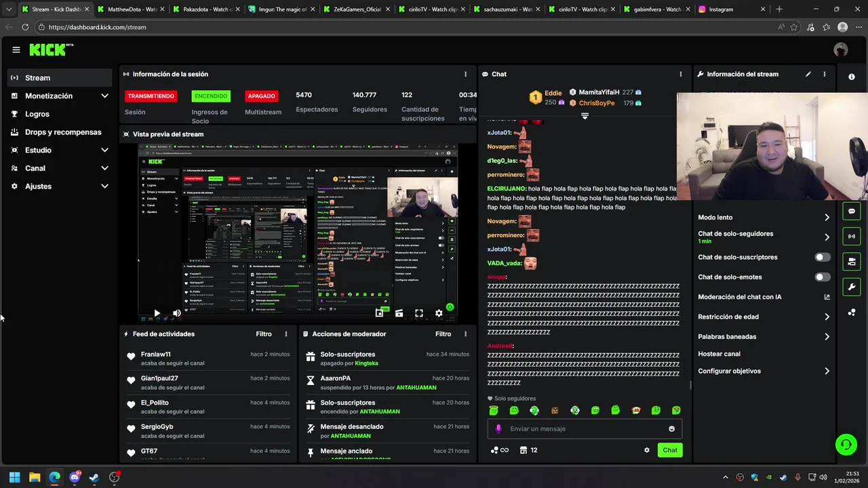Open the first green emote in quick emotes row

point(494,410)
